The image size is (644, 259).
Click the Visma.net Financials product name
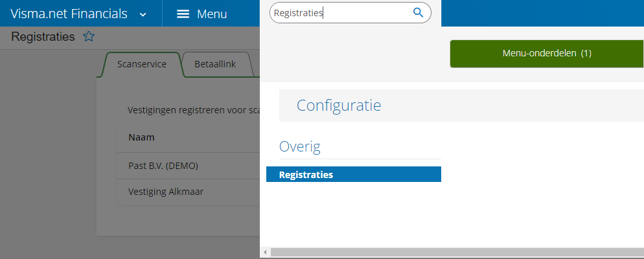click(69, 14)
